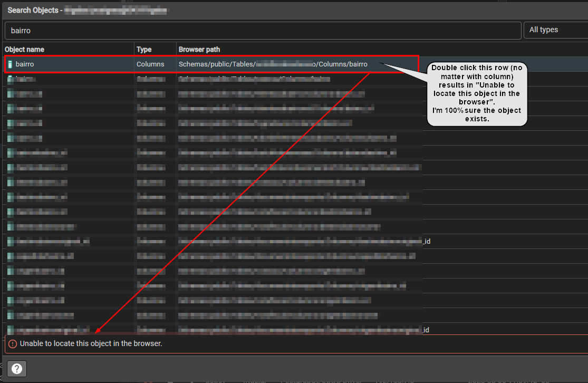The width and height of the screenshot is (588, 383).
Task: Click the 'Unable to locate this object' message
Action: pyautogui.click(x=91, y=344)
